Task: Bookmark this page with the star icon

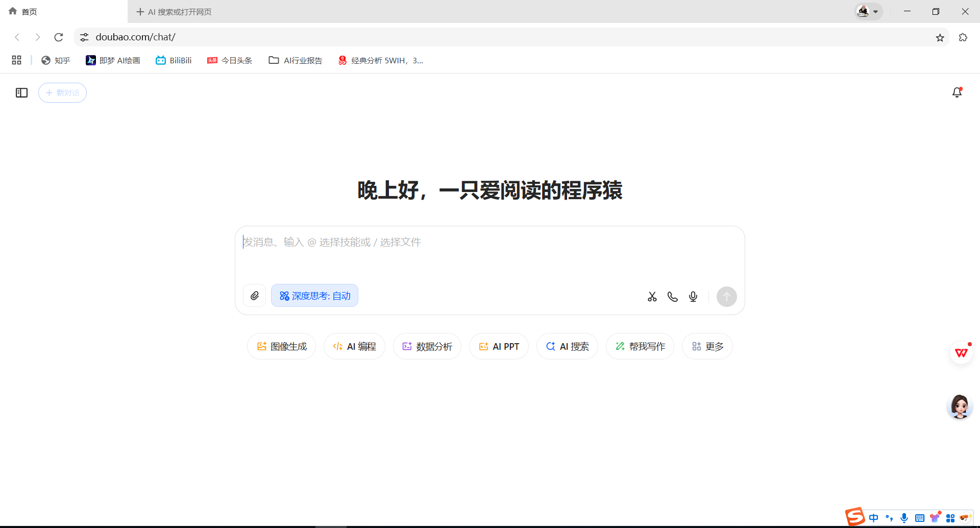Action: (940, 37)
